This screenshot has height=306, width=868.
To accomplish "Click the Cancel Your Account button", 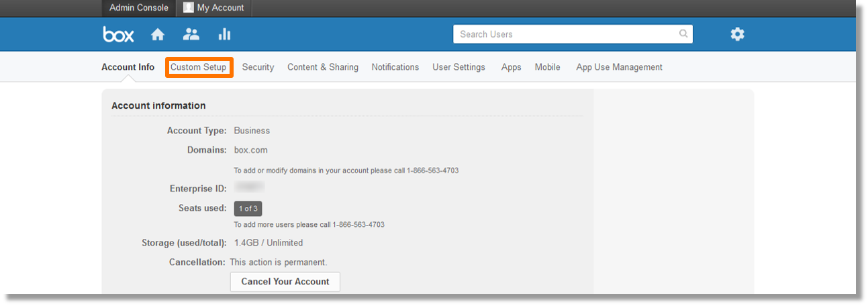I will [285, 282].
